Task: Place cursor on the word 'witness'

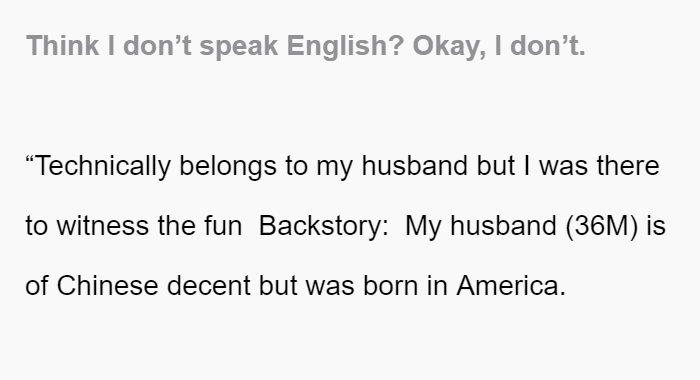Action: click(102, 225)
